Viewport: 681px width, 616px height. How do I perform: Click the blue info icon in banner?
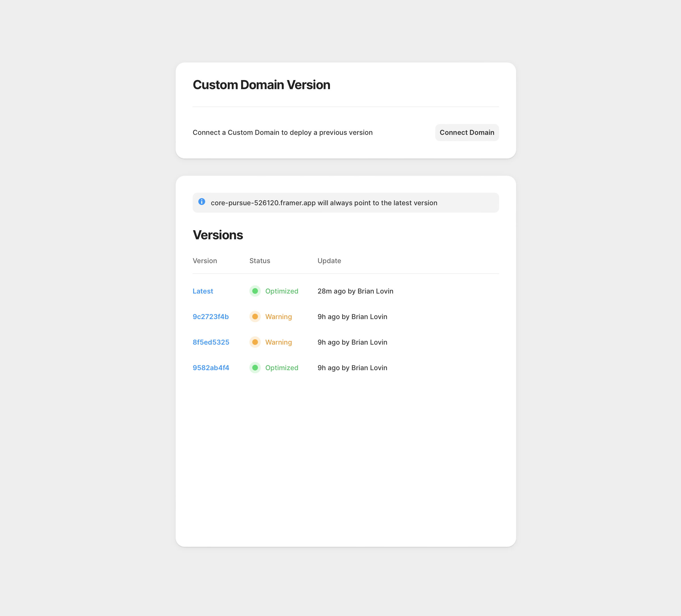(x=202, y=202)
